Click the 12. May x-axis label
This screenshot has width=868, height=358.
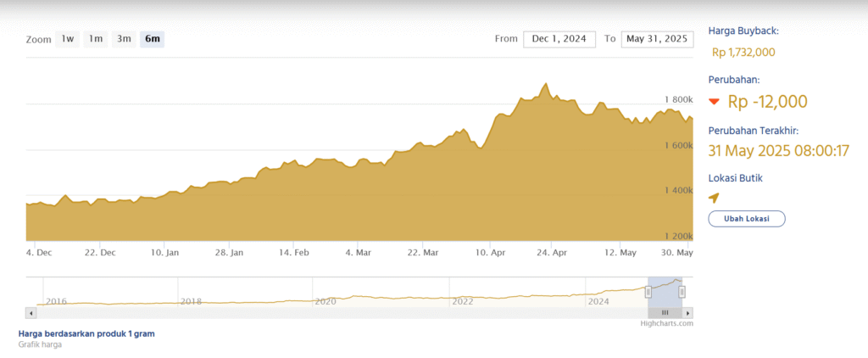click(x=620, y=253)
